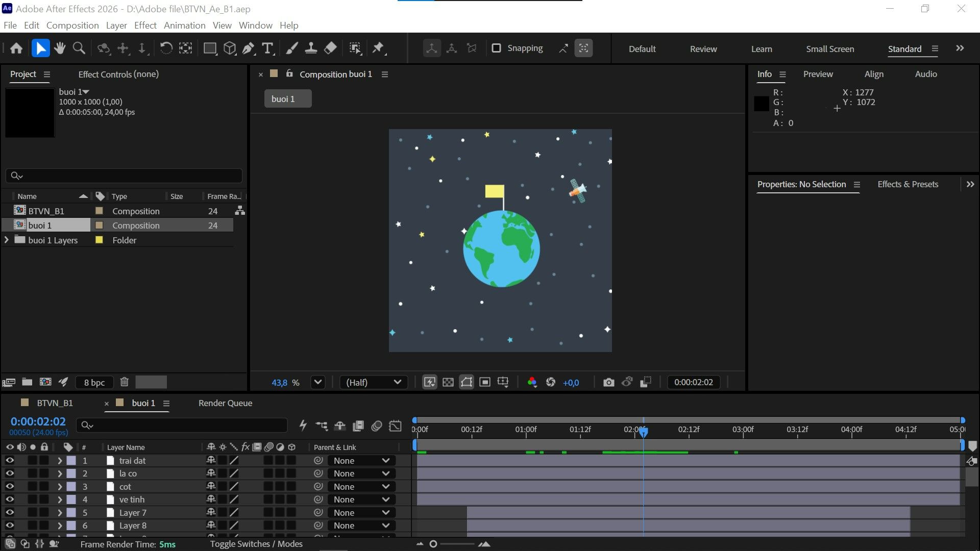Take a snapshot with camera icon
The width and height of the screenshot is (980, 551).
608,382
